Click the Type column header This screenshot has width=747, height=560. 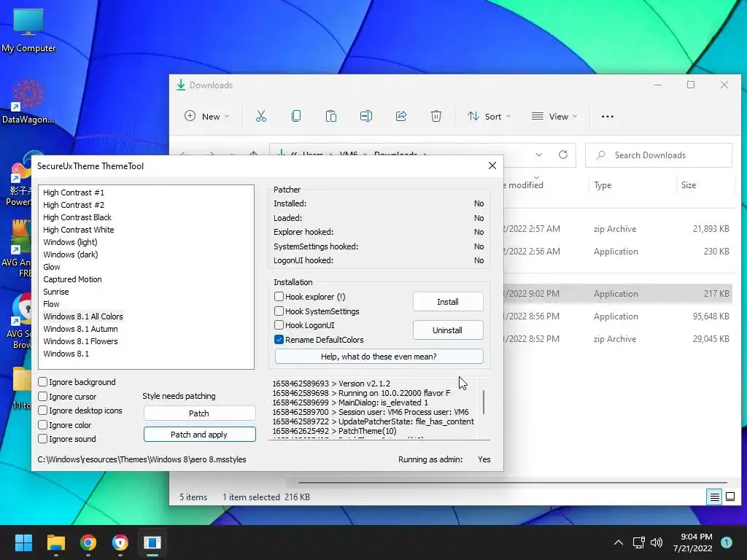[x=603, y=185]
